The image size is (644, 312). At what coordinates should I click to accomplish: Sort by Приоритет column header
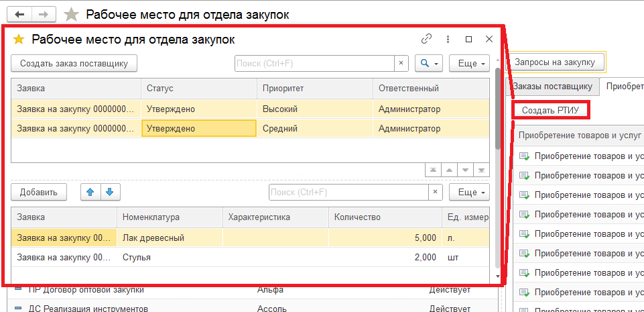click(x=314, y=88)
